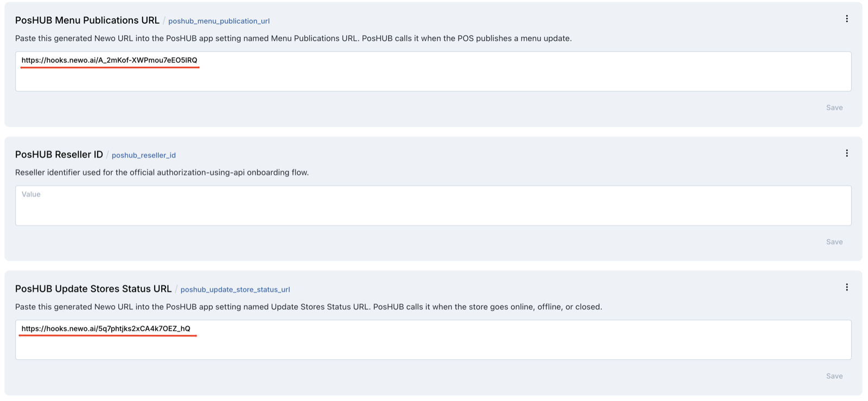Click the PosHUB Reseller ID heading
Viewport: 868px width, 401px height.
tap(59, 154)
